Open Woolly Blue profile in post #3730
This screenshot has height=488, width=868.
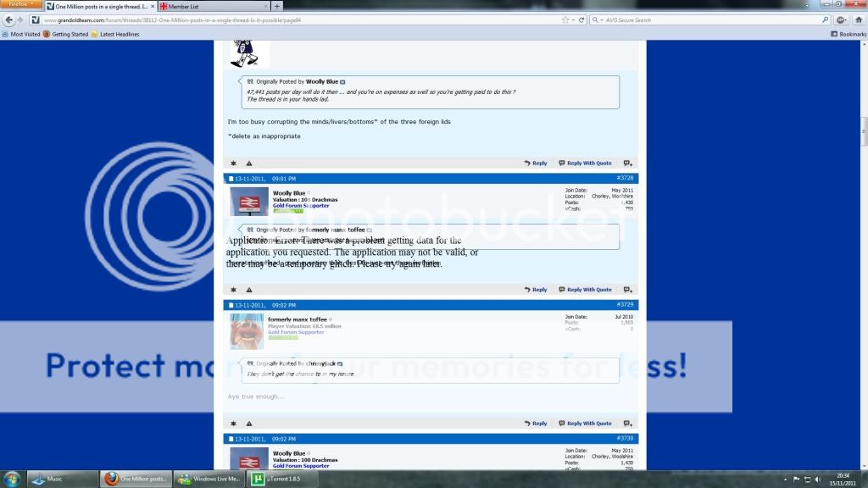coord(289,453)
